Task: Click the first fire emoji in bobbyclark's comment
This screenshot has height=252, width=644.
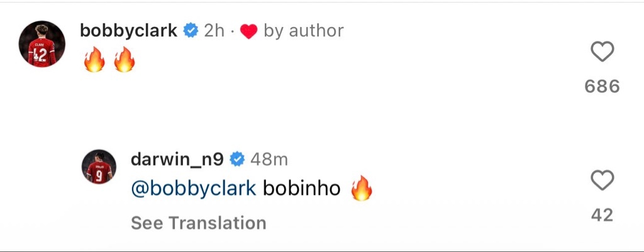Action: [x=94, y=60]
